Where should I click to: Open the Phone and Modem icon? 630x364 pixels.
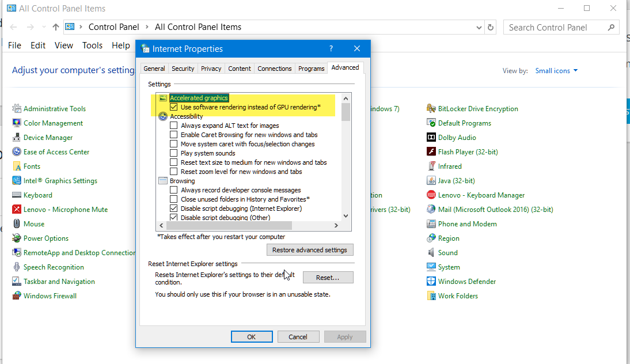click(431, 224)
